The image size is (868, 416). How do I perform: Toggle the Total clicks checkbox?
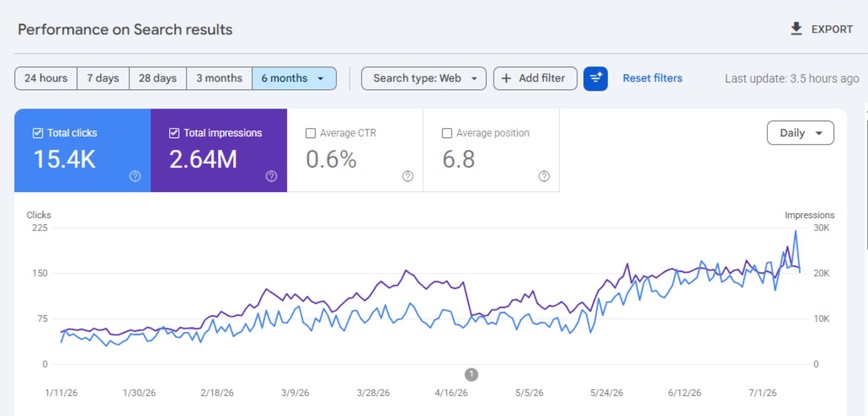38,133
